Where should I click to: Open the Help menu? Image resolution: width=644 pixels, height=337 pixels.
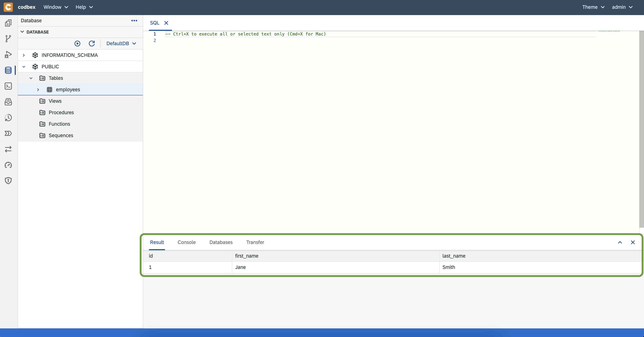pos(84,7)
